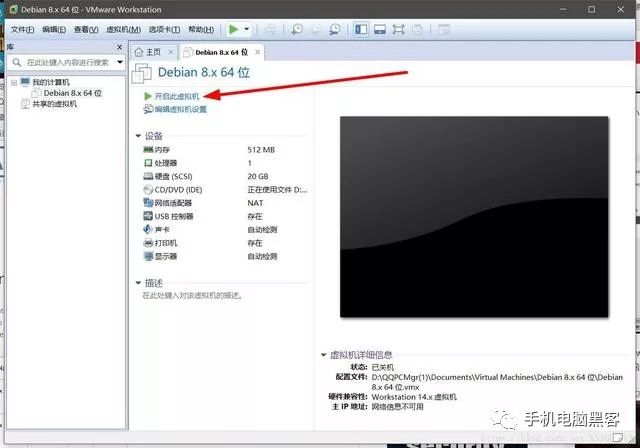Close the 库 library panel
This screenshot has height=448, width=640.
pyautogui.click(x=120, y=47)
